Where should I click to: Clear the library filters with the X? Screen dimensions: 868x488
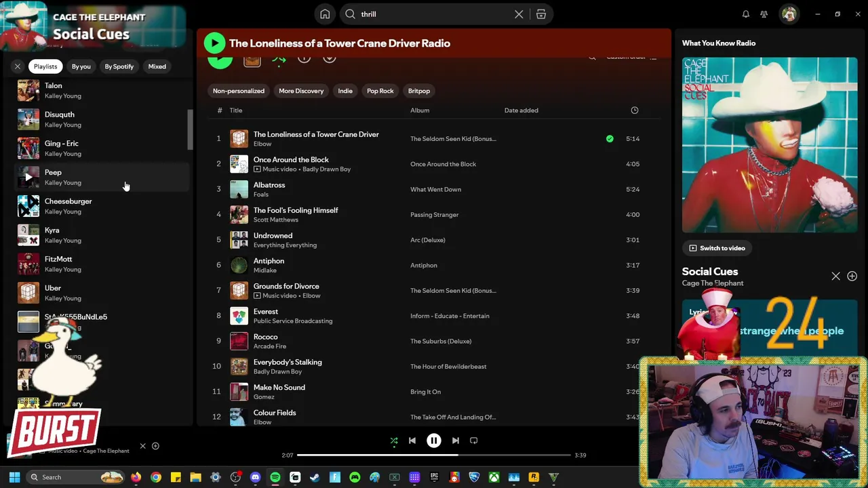coord(18,66)
